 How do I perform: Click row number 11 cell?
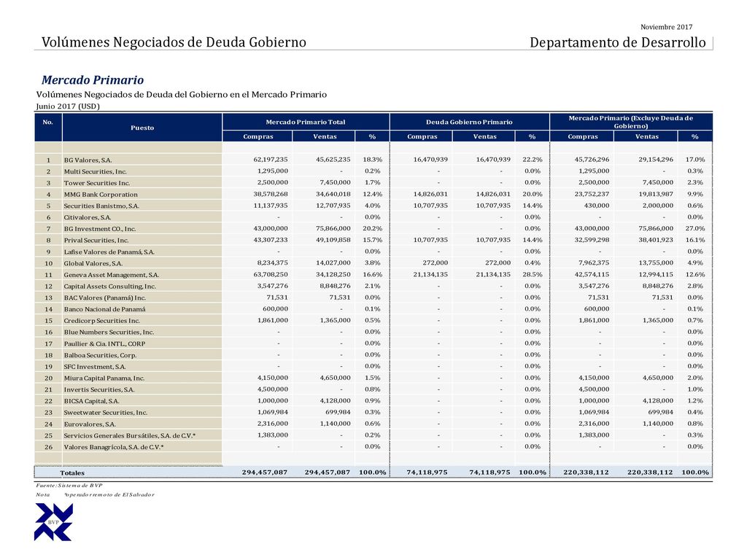click(x=48, y=275)
